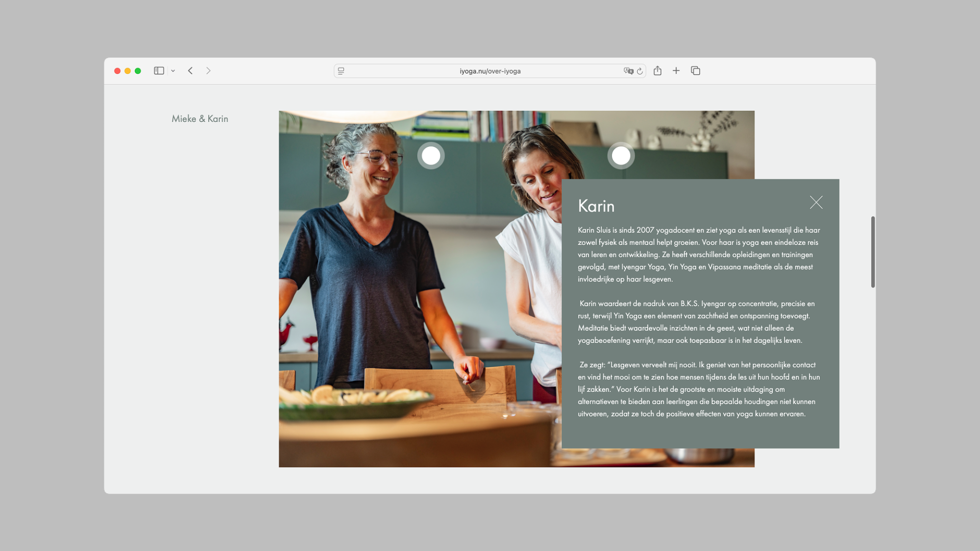Close the Karin info panel
Viewport: 980px width, 551px height.
pos(816,202)
